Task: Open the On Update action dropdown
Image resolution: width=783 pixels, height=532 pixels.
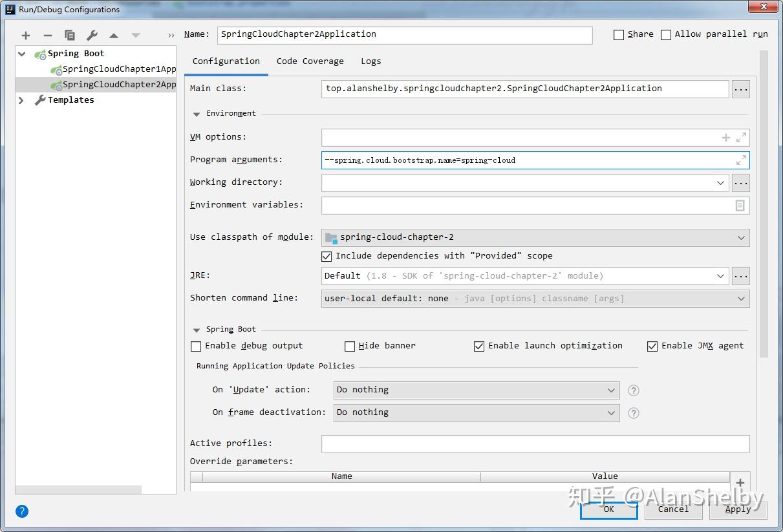Action: point(610,390)
